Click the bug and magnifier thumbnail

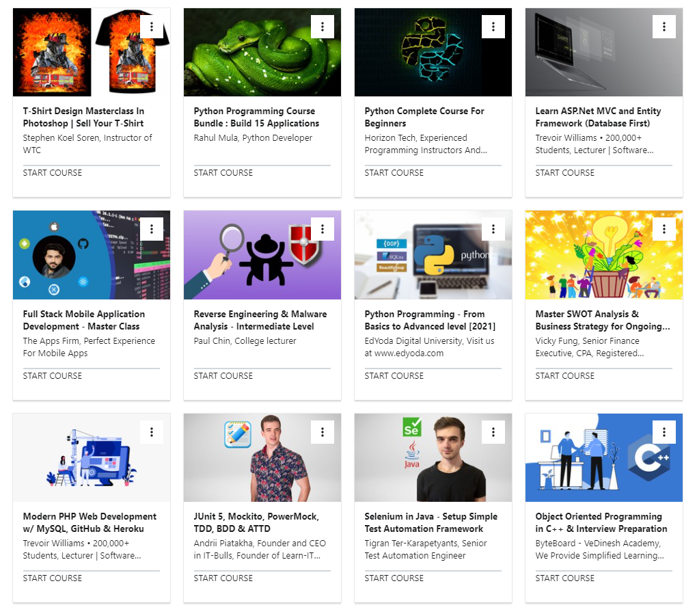[x=262, y=255]
